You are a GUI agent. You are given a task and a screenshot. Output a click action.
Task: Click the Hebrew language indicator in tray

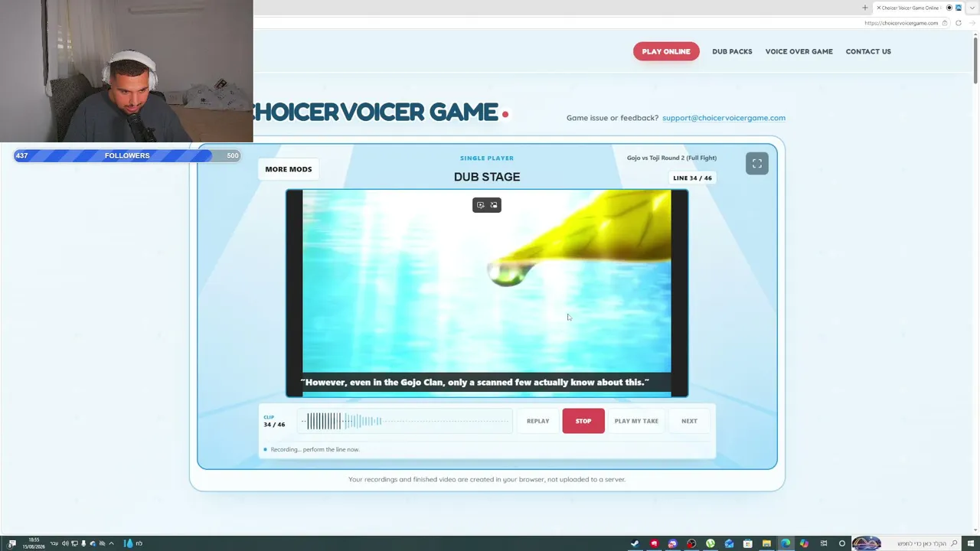pos(54,543)
